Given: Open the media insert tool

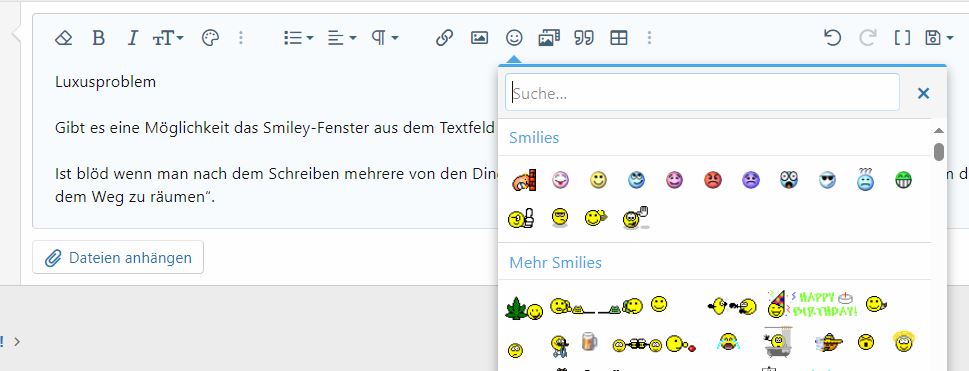Looking at the screenshot, I should coord(549,38).
